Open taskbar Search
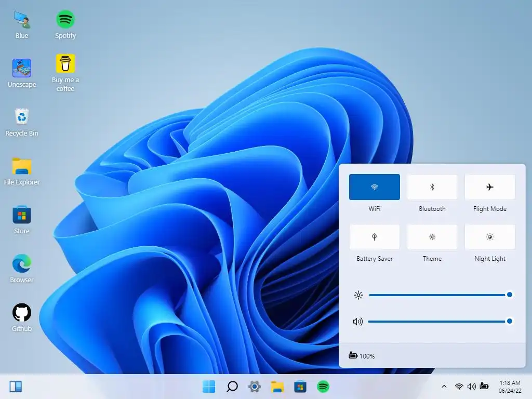The width and height of the screenshot is (532, 399). 232,387
